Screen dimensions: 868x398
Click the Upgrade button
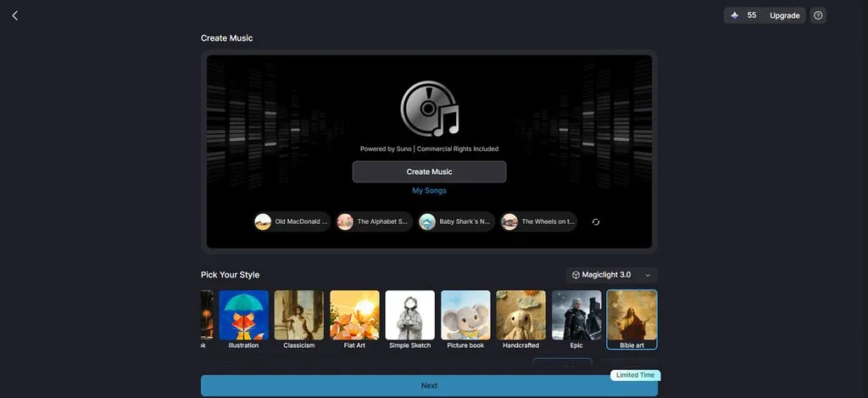(x=784, y=15)
